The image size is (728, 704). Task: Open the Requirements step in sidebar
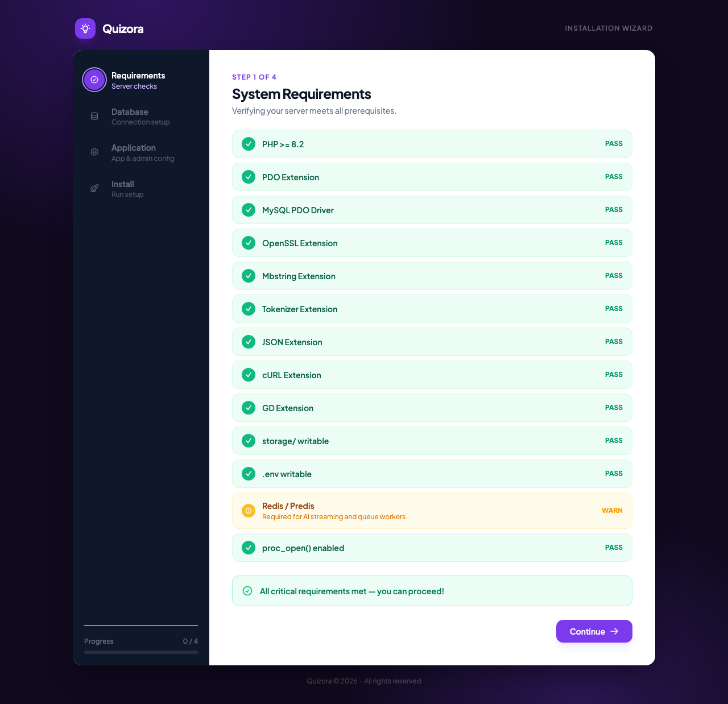141,80
